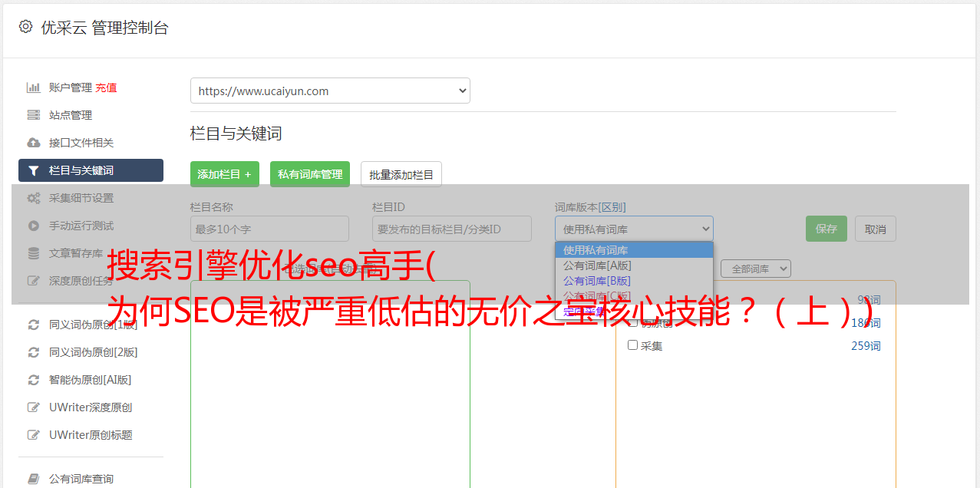Click the refresh icon for 同义词伪原创[1版]
This screenshot has height=488, width=980.
click(34, 325)
